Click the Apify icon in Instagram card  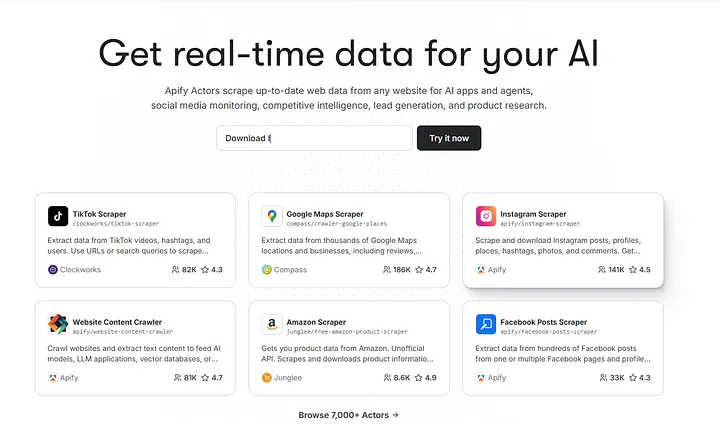point(481,270)
